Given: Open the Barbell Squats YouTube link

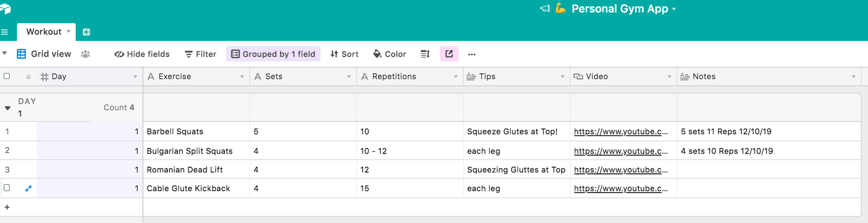Looking at the screenshot, I should (x=621, y=131).
